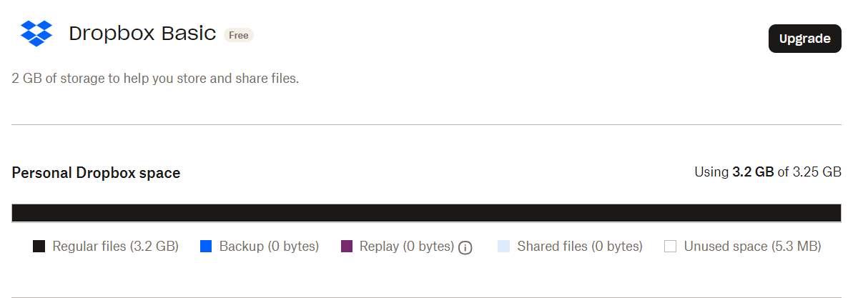Click the Personal Dropbox space heading
This screenshot has height=298, width=868.
coord(96,173)
